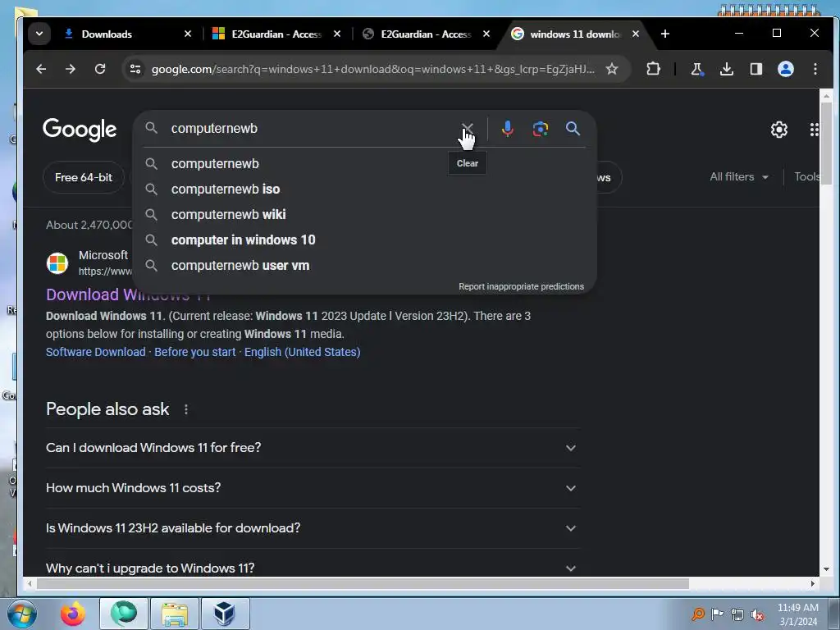Open Google apps grid
Viewport: 840px width, 630px height.
click(x=814, y=129)
